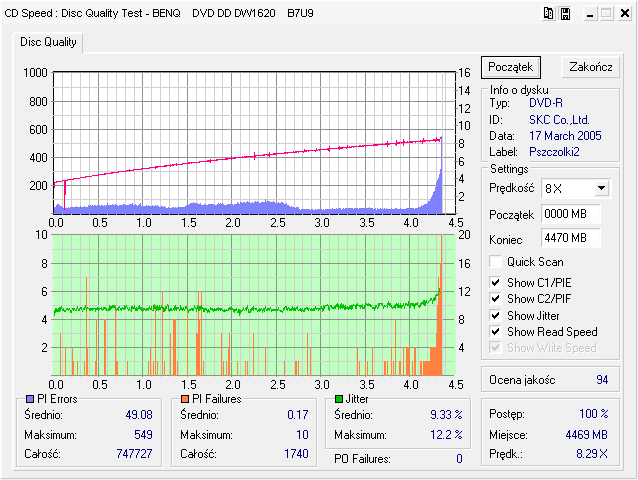Click the Zakończ button
The width and height of the screenshot is (638, 480).
tap(590, 67)
